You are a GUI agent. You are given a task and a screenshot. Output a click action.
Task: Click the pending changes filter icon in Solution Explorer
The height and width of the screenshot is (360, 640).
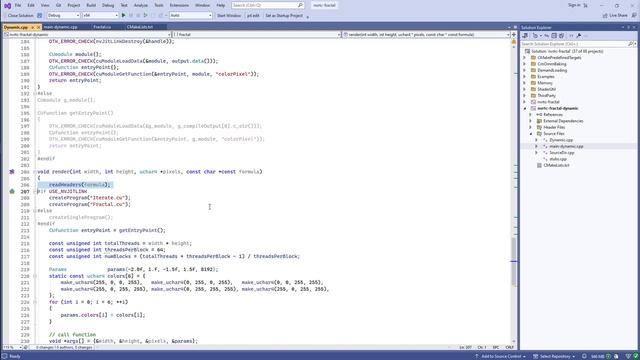pos(535,36)
